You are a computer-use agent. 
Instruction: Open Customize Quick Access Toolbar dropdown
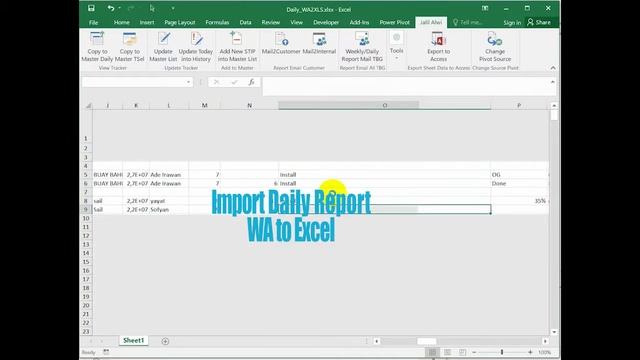point(173,8)
